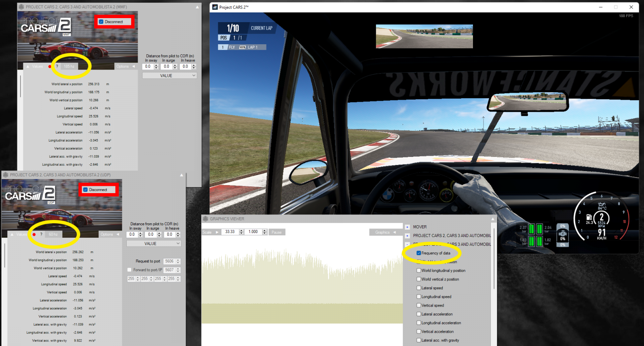Toggle Options panel in UDP window

(110, 234)
